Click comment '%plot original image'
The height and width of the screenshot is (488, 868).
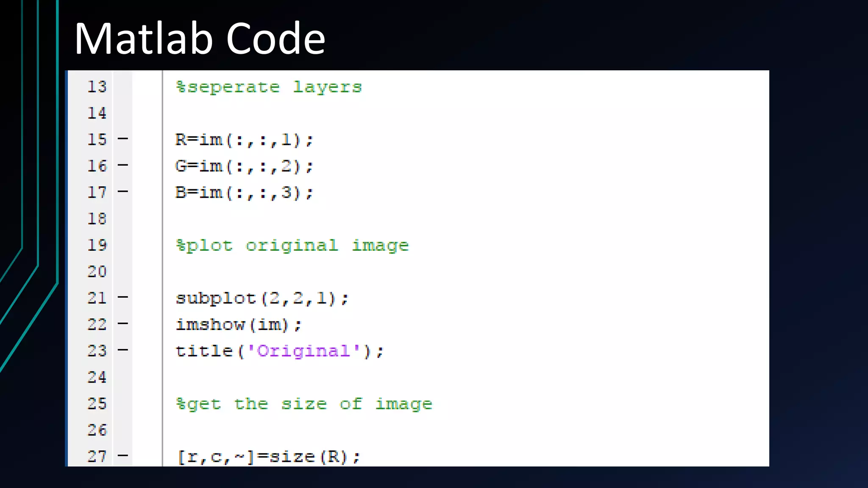click(292, 246)
